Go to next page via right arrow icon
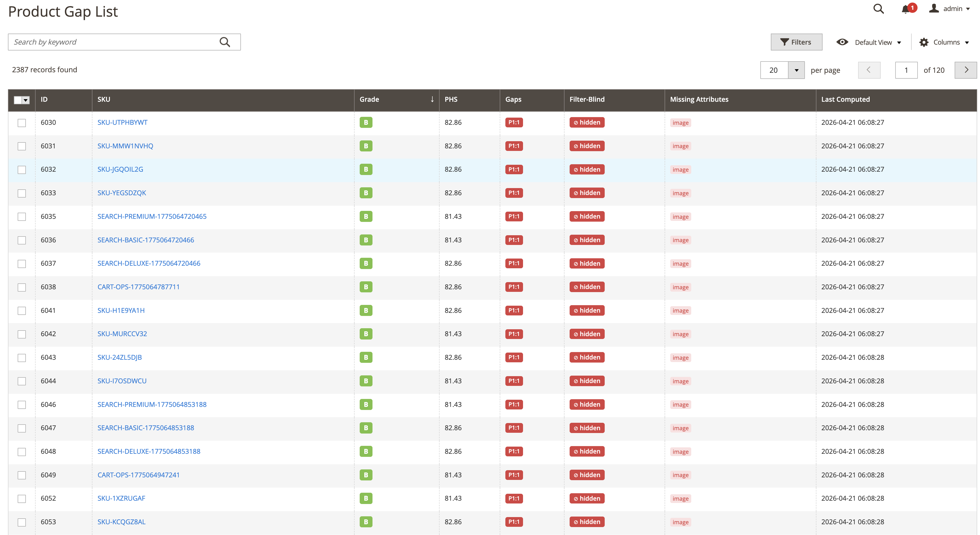 pos(966,70)
